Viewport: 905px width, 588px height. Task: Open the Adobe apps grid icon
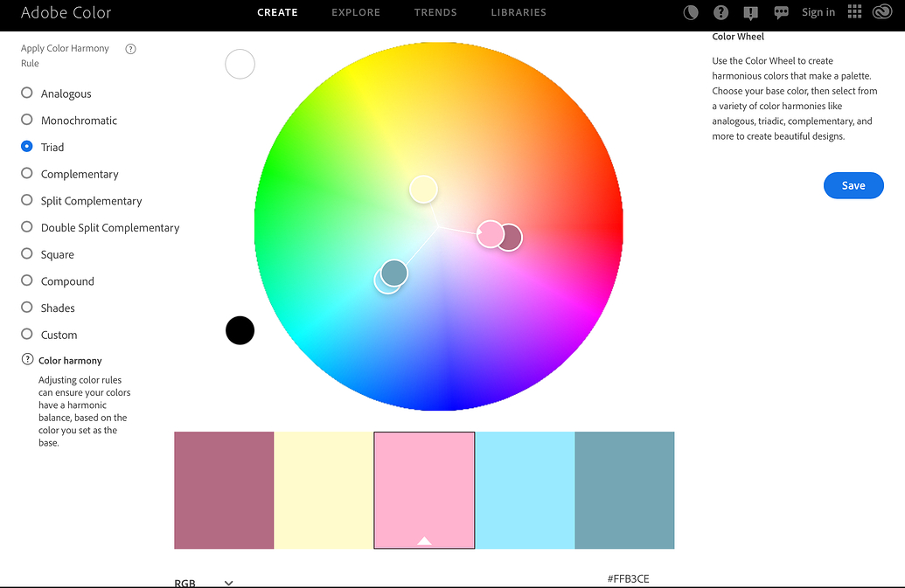tap(854, 12)
